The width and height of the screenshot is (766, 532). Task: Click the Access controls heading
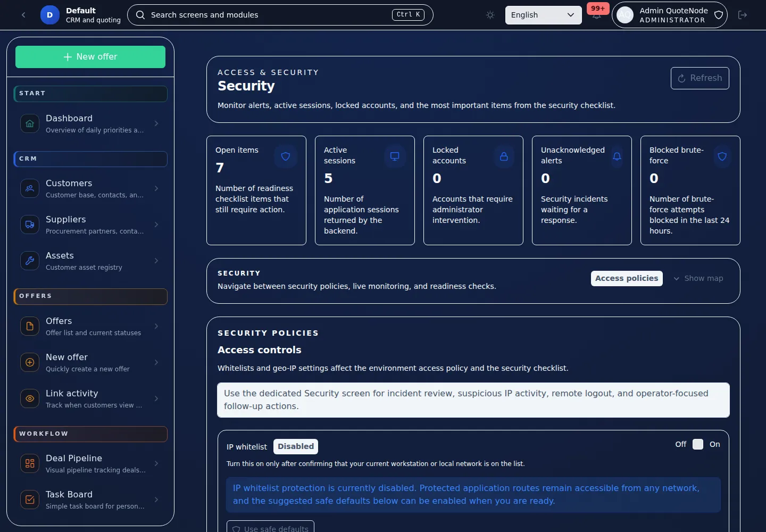(x=260, y=350)
